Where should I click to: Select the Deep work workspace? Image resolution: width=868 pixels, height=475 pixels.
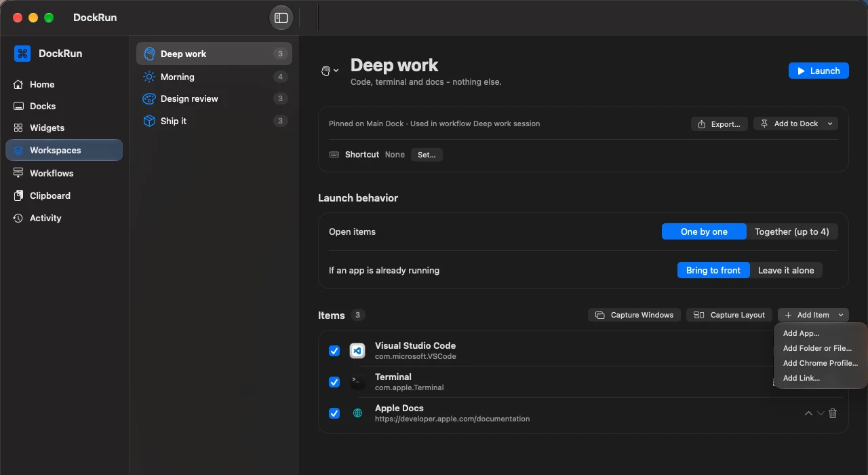(214, 54)
